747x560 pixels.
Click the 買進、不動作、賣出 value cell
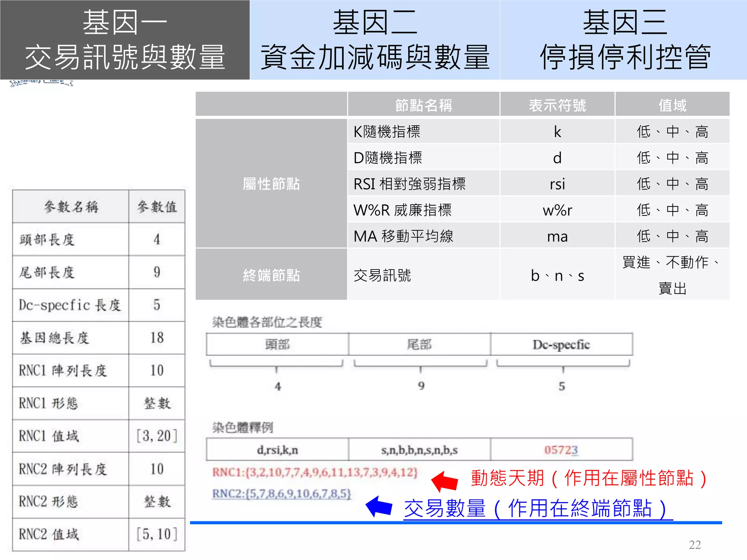(672, 275)
